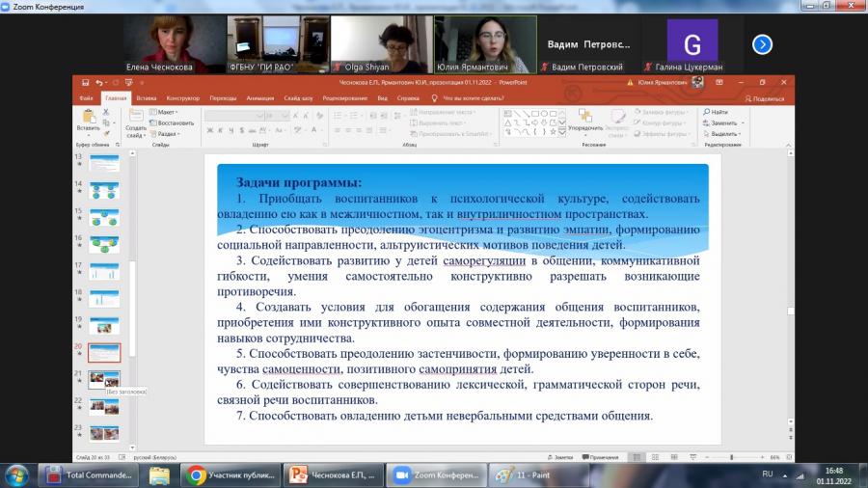
Task: Select normal view mode button
Action: [637, 457]
